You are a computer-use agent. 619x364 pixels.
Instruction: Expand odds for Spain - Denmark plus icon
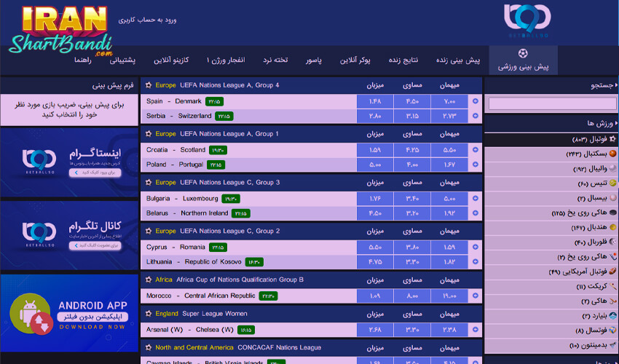click(x=476, y=101)
